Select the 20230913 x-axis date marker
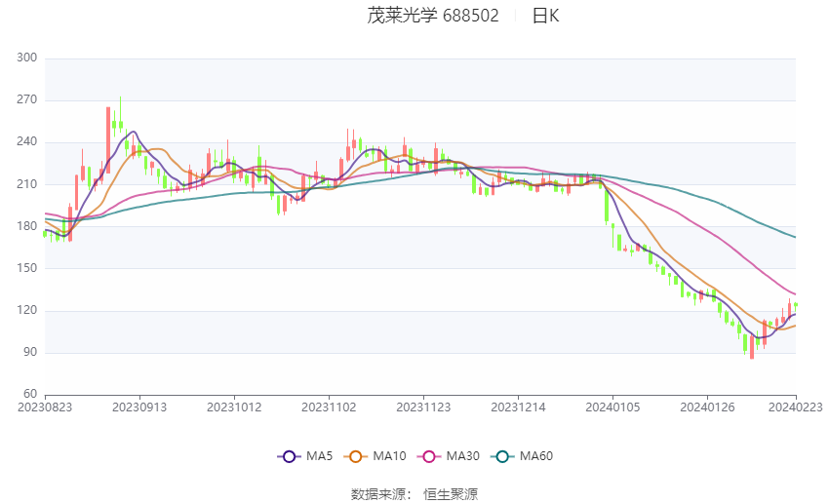 [x=139, y=407]
